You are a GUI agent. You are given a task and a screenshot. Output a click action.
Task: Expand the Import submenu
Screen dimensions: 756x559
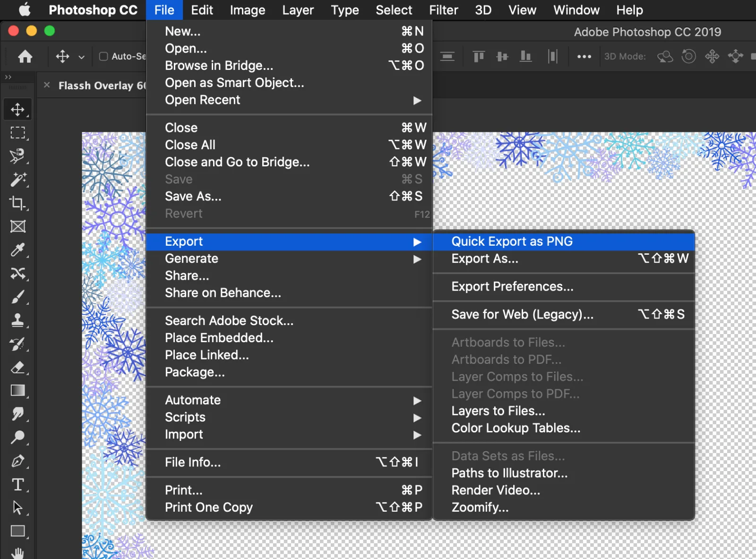[289, 435]
